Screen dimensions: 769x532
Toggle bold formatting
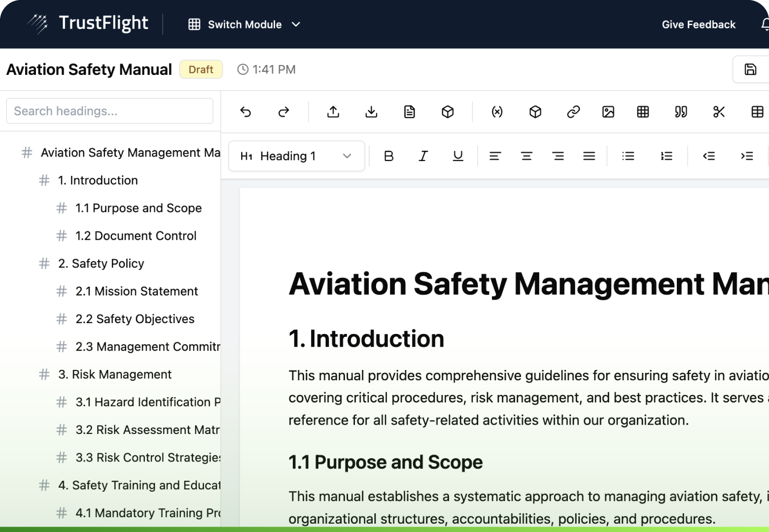coord(388,156)
